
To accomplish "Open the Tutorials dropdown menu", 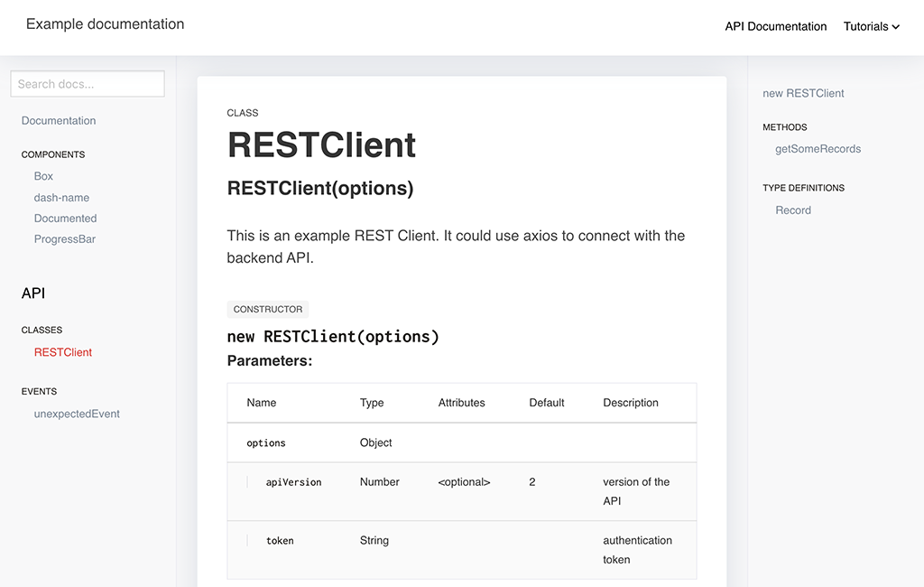I will [870, 27].
